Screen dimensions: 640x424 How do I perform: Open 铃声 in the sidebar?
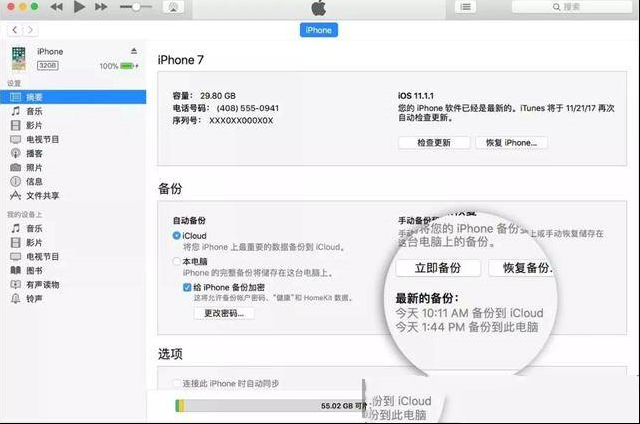73,298
